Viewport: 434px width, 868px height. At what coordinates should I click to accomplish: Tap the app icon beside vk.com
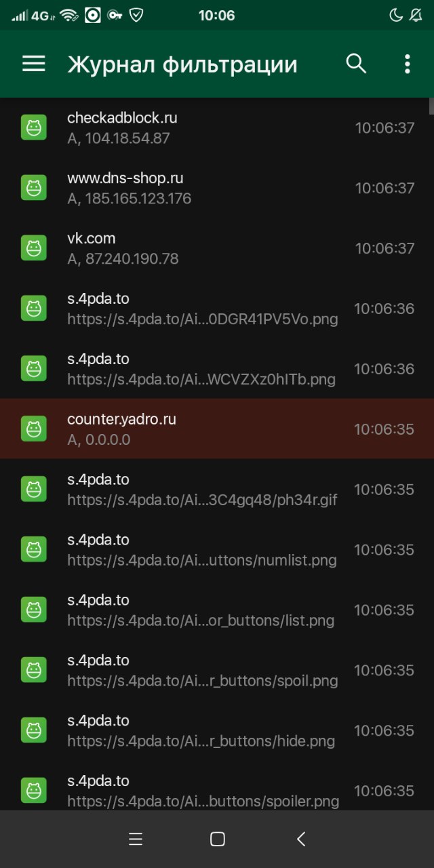[x=34, y=248]
